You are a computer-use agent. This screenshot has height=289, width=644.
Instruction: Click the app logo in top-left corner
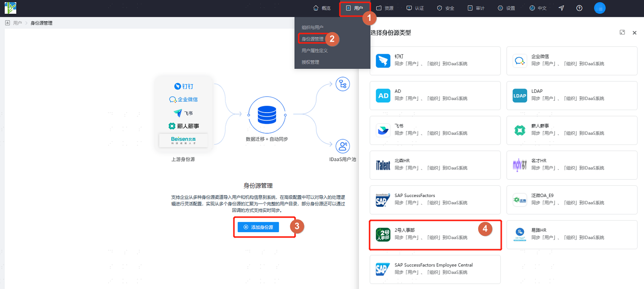(10, 8)
